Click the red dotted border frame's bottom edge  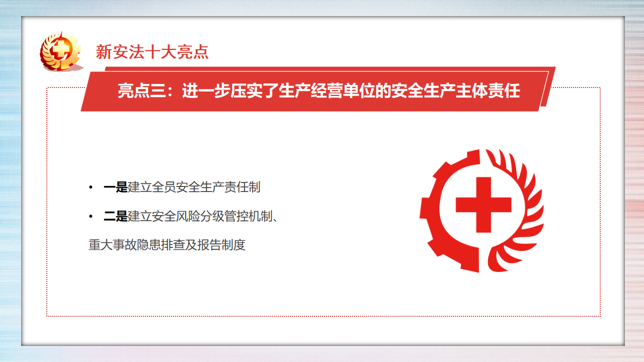pyautogui.click(x=324, y=316)
